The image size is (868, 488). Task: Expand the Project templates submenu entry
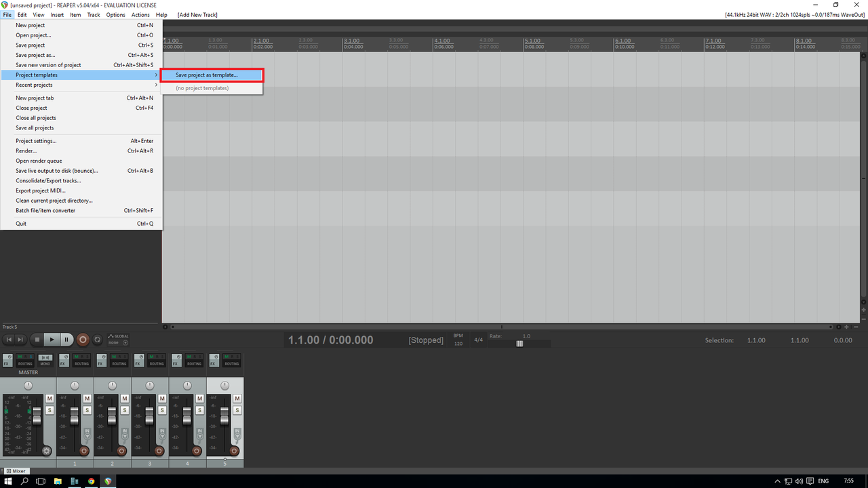81,75
